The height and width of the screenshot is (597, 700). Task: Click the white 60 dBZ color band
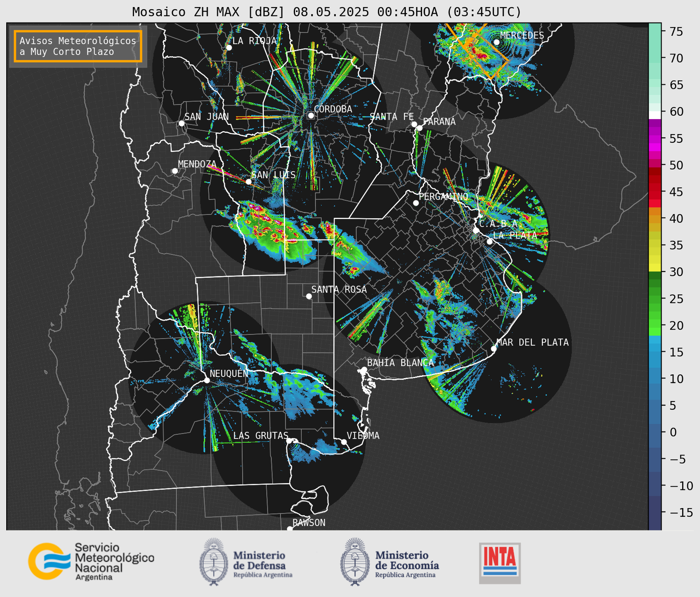655,115
